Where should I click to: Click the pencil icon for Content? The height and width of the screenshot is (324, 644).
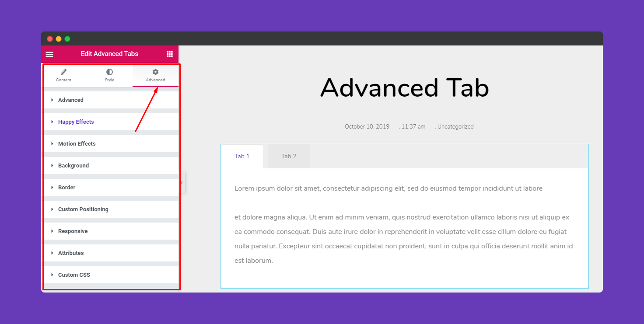click(63, 72)
